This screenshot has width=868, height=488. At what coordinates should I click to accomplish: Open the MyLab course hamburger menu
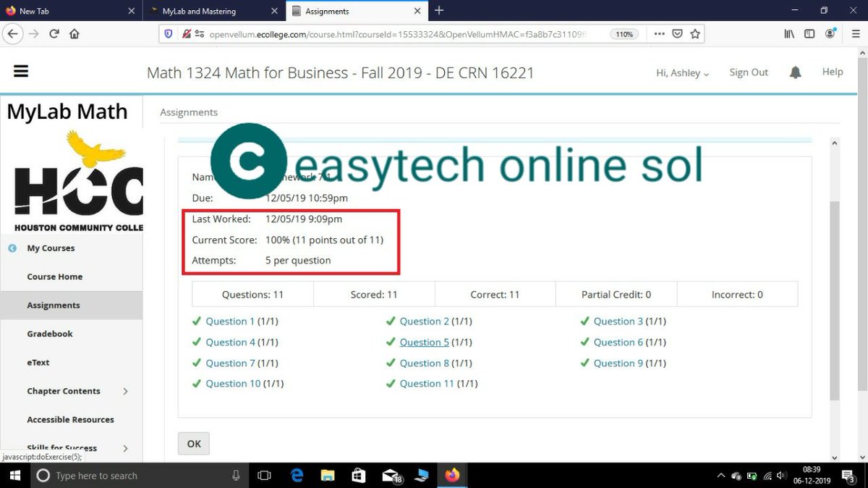pyautogui.click(x=20, y=71)
